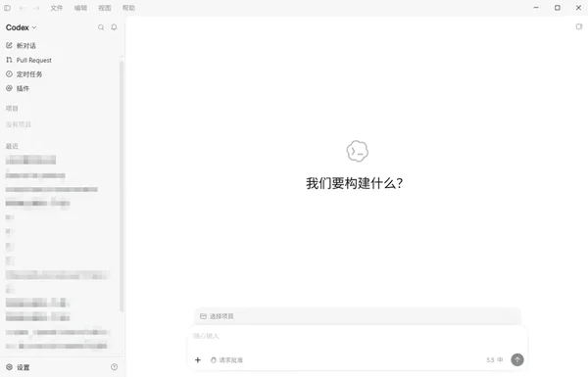588x377 pixels.
Task: Open notifications bell icon
Action: (x=114, y=27)
